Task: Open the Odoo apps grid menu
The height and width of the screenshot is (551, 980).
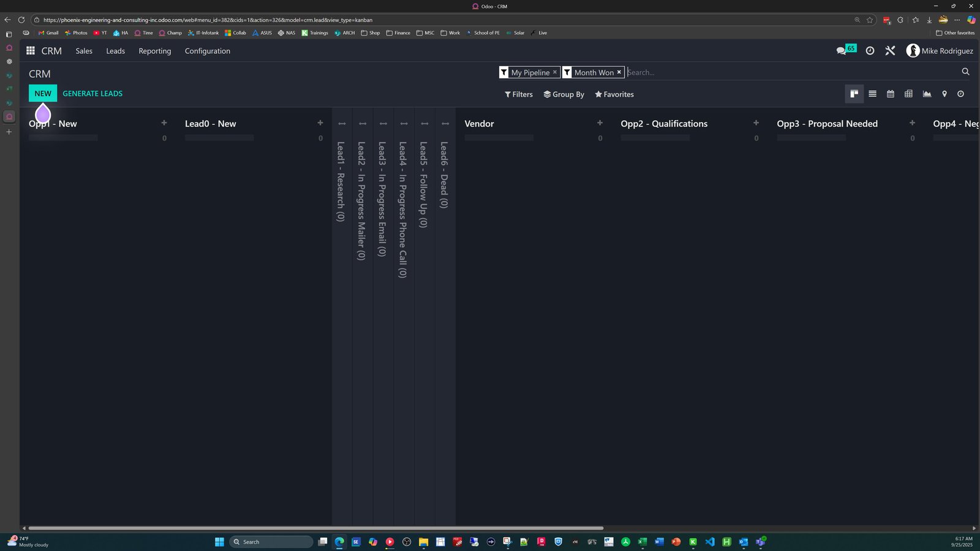Action: [x=30, y=51]
